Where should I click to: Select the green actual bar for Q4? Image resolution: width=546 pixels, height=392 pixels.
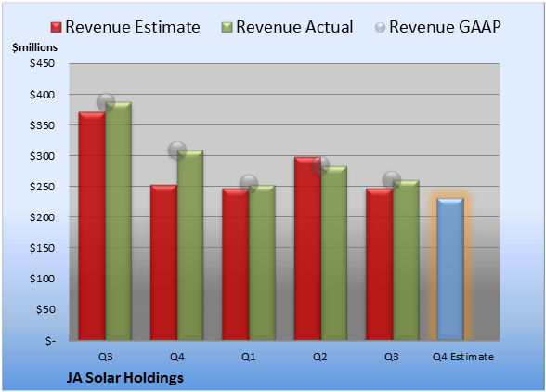click(x=190, y=245)
